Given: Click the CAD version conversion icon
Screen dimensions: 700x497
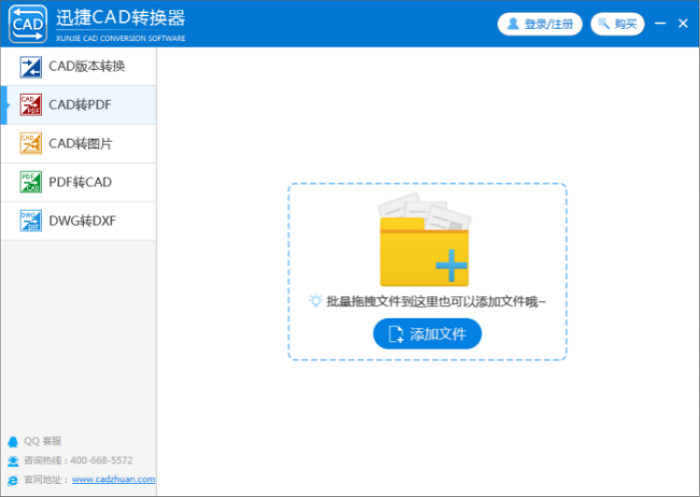Looking at the screenshot, I should tap(31, 67).
